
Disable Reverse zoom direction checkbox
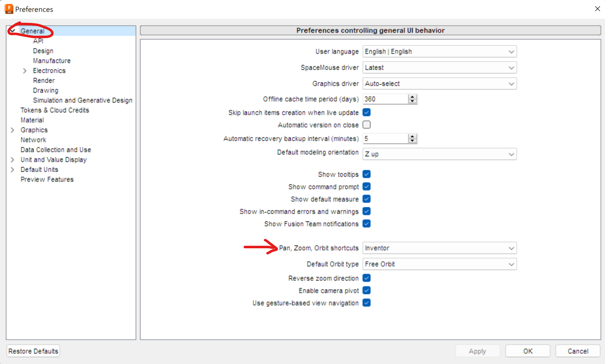(x=367, y=278)
